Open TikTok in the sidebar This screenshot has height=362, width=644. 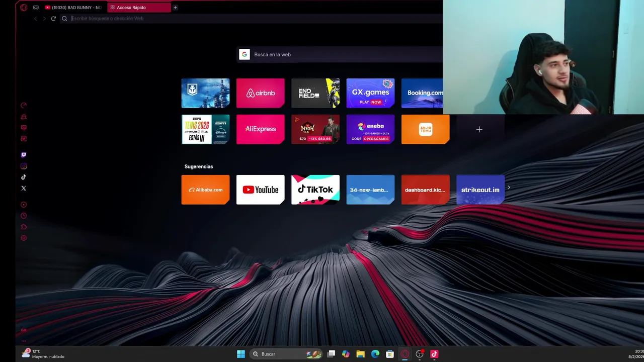coord(24,177)
